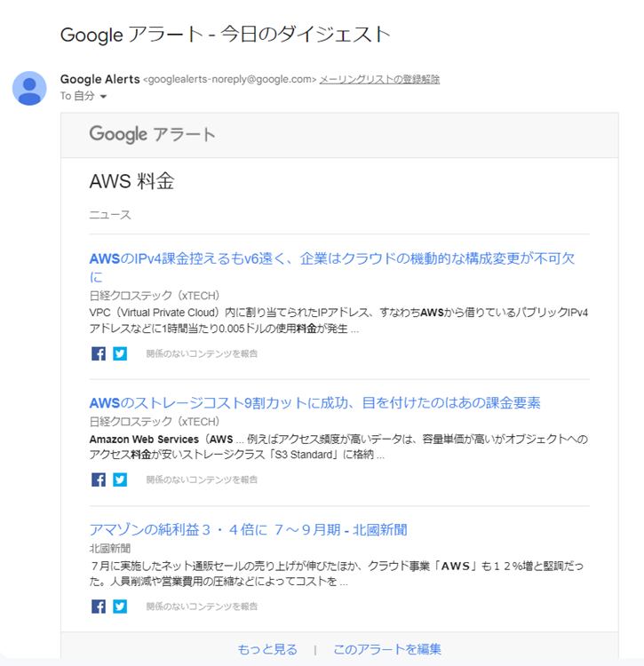Share the storage cost article on Twitter
This screenshot has height=666, width=644.
(x=120, y=480)
